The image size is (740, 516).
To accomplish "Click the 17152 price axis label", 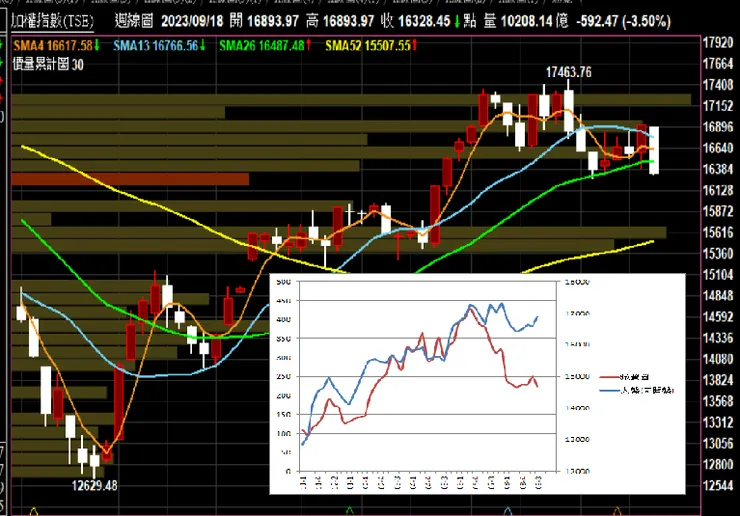I will (x=718, y=106).
